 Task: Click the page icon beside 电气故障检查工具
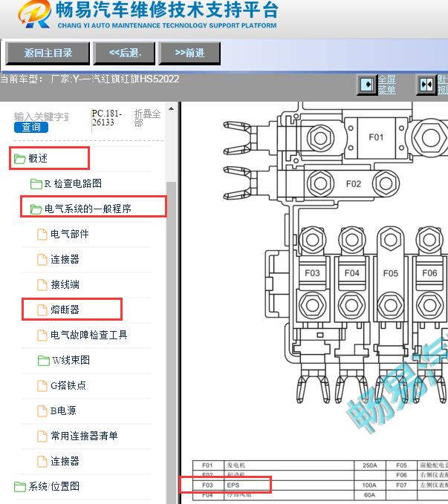tap(42, 336)
